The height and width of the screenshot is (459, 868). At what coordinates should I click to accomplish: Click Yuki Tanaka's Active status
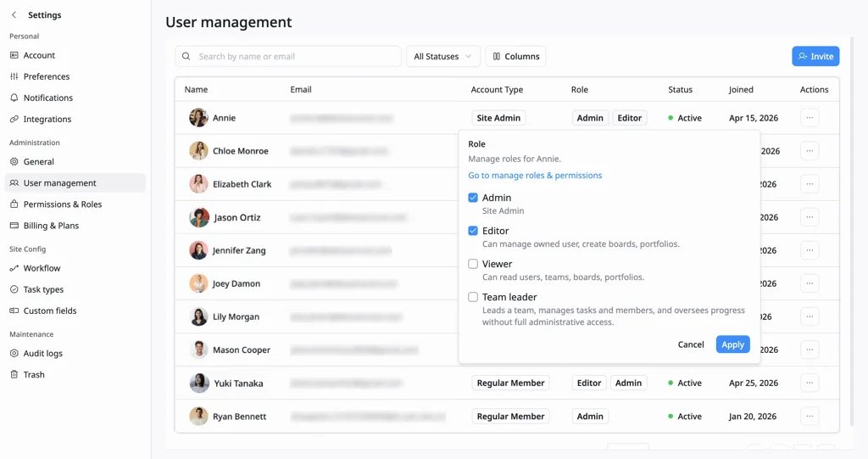[685, 383]
